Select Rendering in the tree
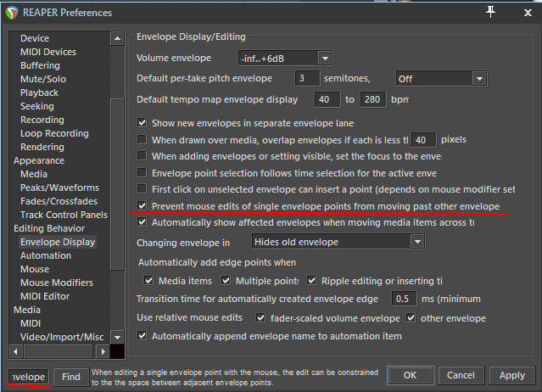This screenshot has height=392, width=542. (x=42, y=147)
